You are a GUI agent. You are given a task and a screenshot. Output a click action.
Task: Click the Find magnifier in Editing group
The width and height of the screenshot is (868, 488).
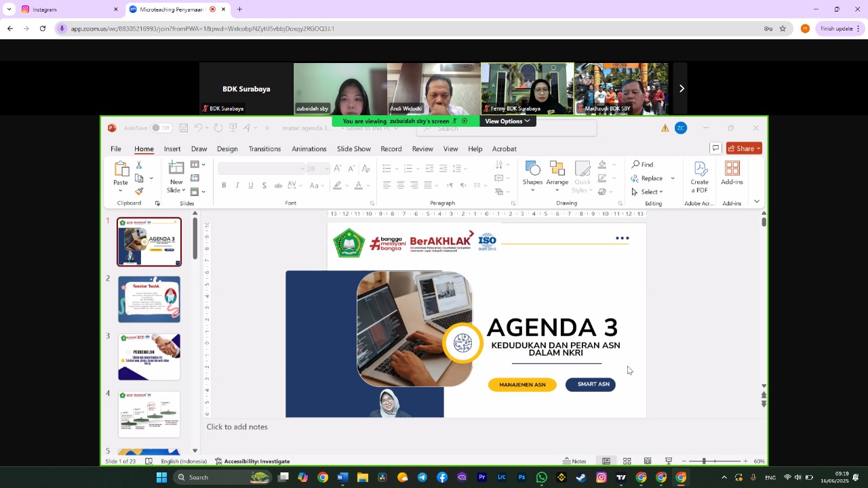tap(642, 165)
